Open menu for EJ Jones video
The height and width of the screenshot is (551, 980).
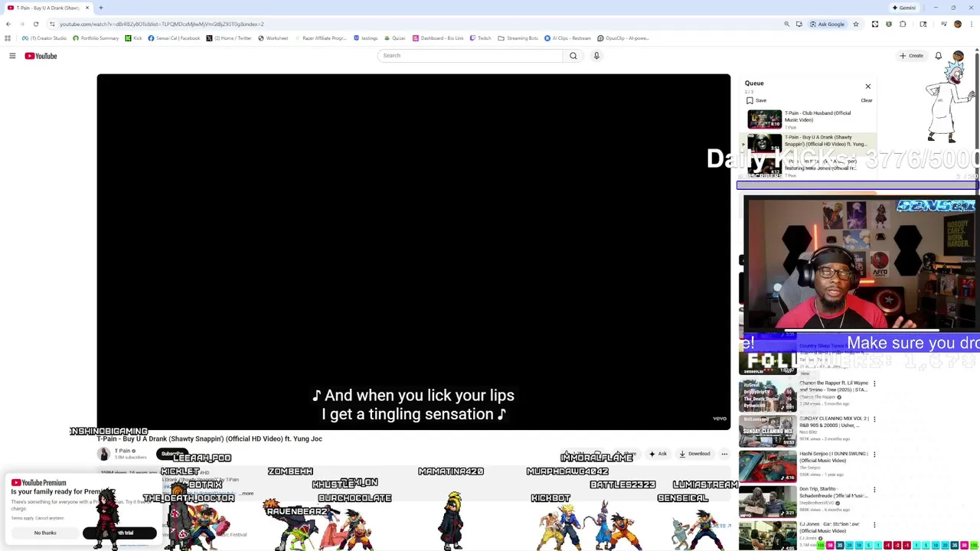(874, 524)
